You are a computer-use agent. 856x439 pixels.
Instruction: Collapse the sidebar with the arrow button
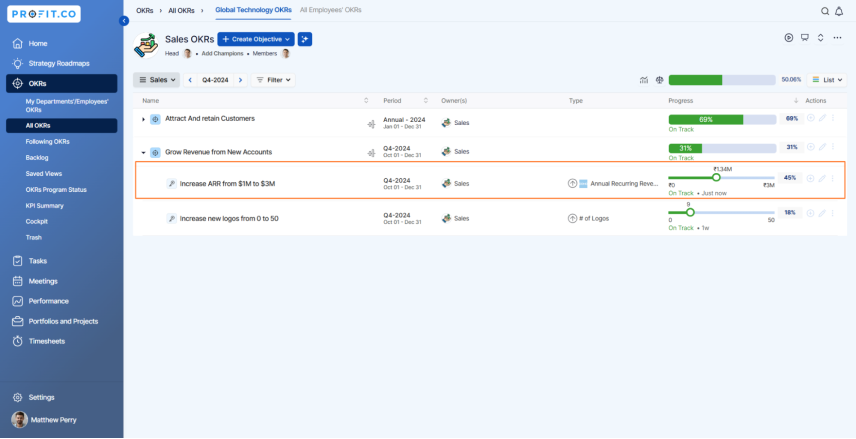click(x=124, y=21)
